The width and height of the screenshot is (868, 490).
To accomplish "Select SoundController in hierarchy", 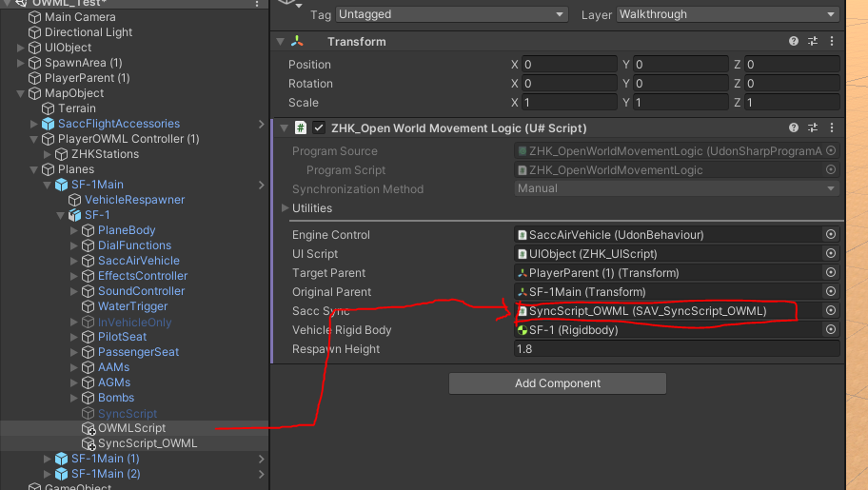I will (x=141, y=291).
